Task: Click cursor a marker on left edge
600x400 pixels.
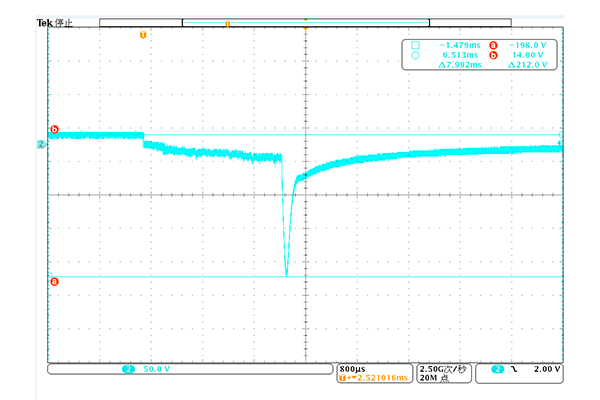Action: point(54,281)
